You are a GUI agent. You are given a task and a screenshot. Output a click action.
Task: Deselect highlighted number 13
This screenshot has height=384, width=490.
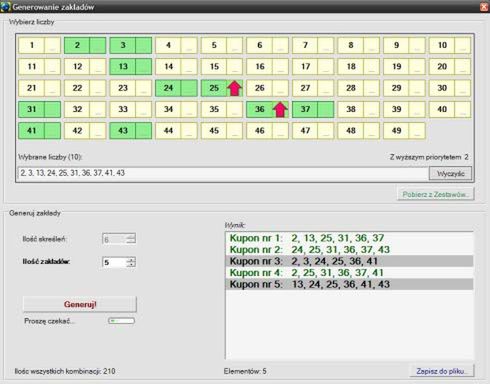[x=123, y=67]
